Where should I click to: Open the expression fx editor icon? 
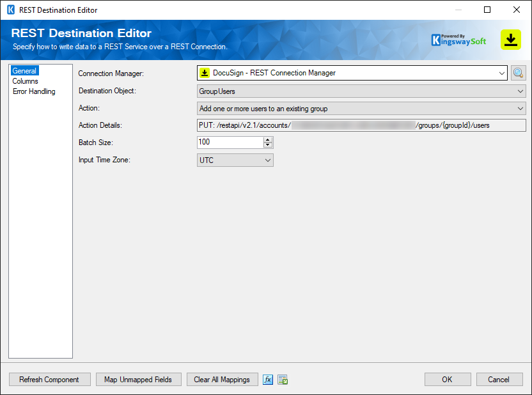pos(268,380)
